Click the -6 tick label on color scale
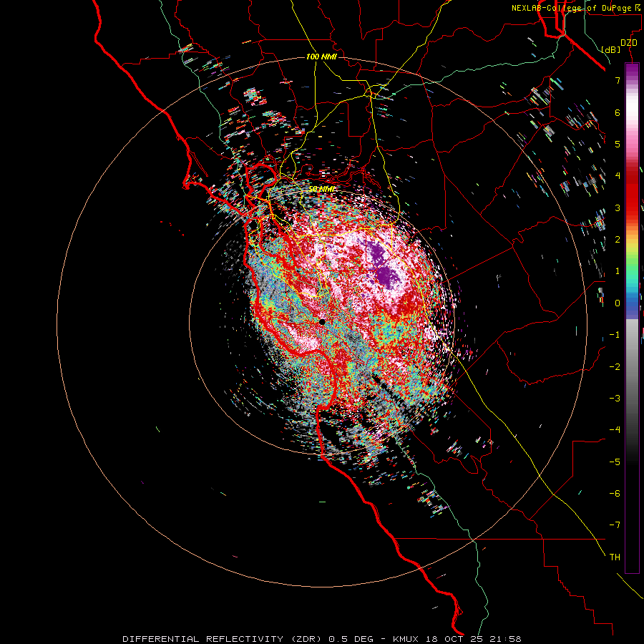 [615, 494]
